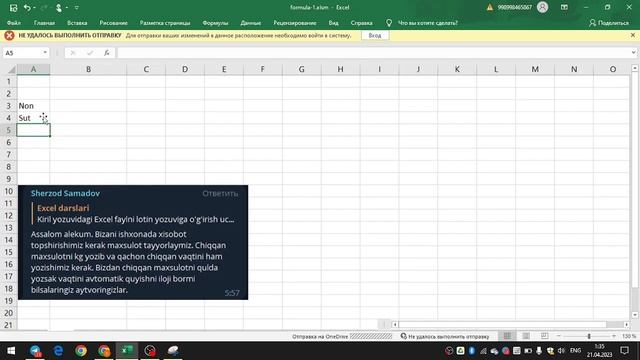Click the touch/mouse mode icon
Image resolution: width=640 pixels, height=360 pixels.
[x=59, y=7]
